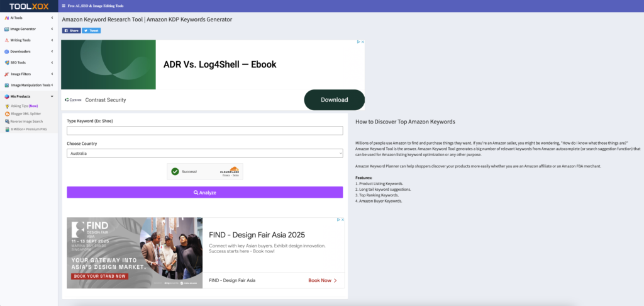Click the Downloaders sidebar icon
The image size is (644, 306).
pos(6,52)
